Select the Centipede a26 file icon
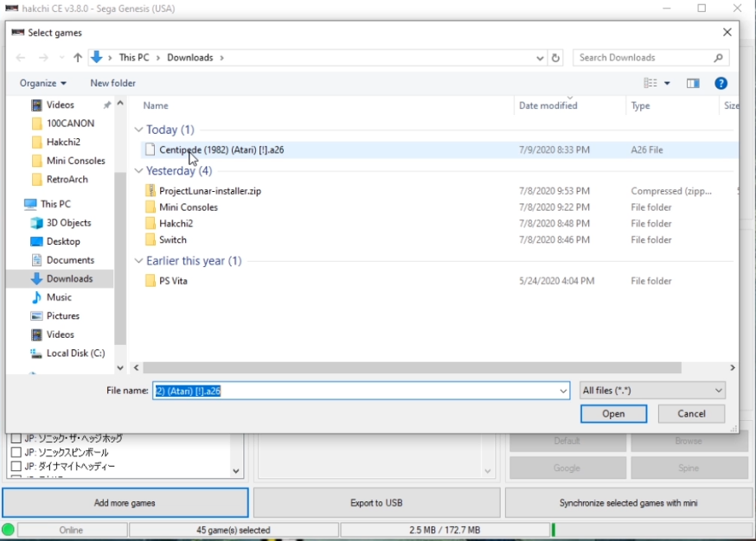The image size is (756, 541). point(151,150)
